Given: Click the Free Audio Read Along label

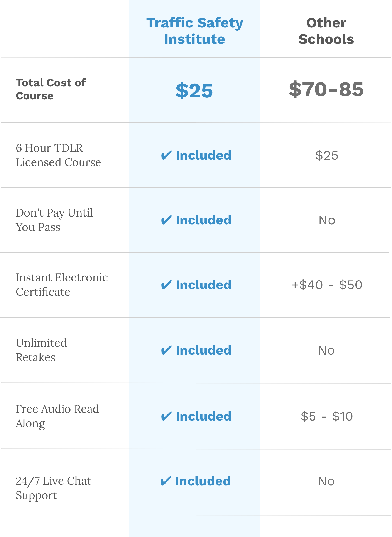Looking at the screenshot, I should pos(57,416).
